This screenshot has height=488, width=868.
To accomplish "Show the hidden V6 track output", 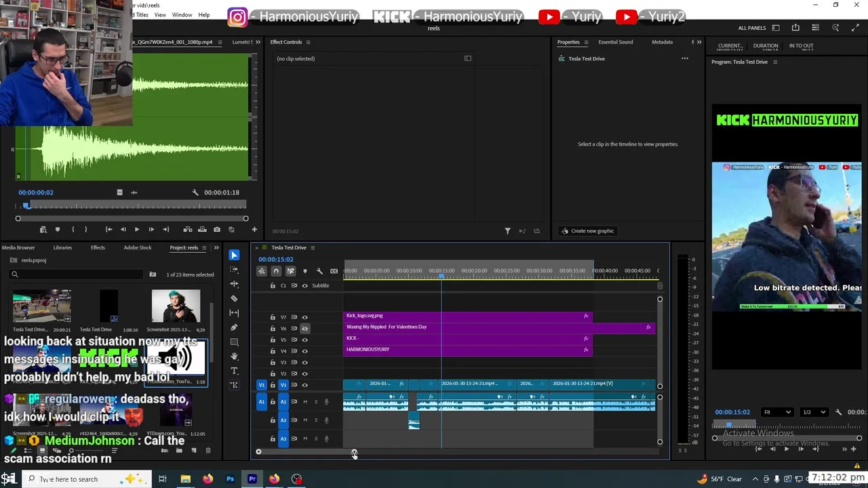I will point(304,329).
